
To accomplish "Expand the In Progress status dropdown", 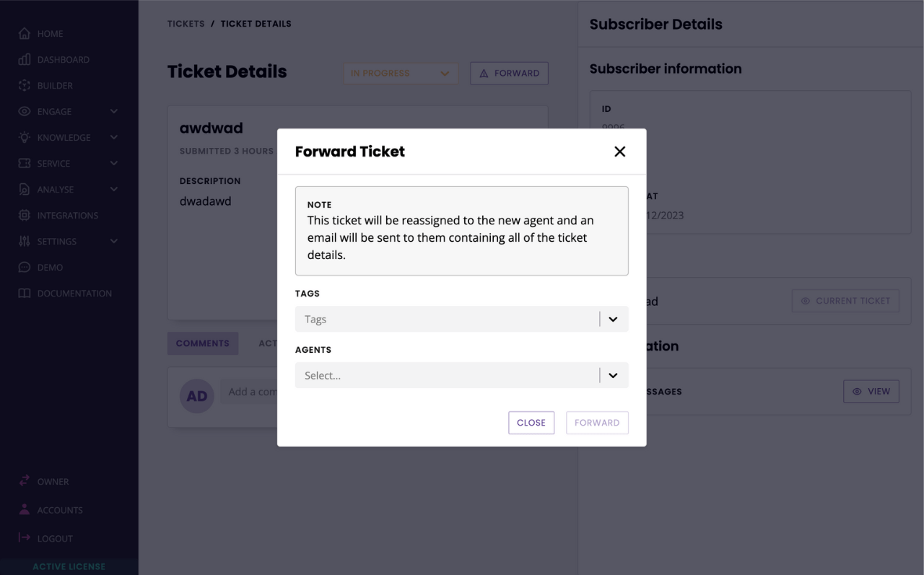I will click(x=401, y=73).
